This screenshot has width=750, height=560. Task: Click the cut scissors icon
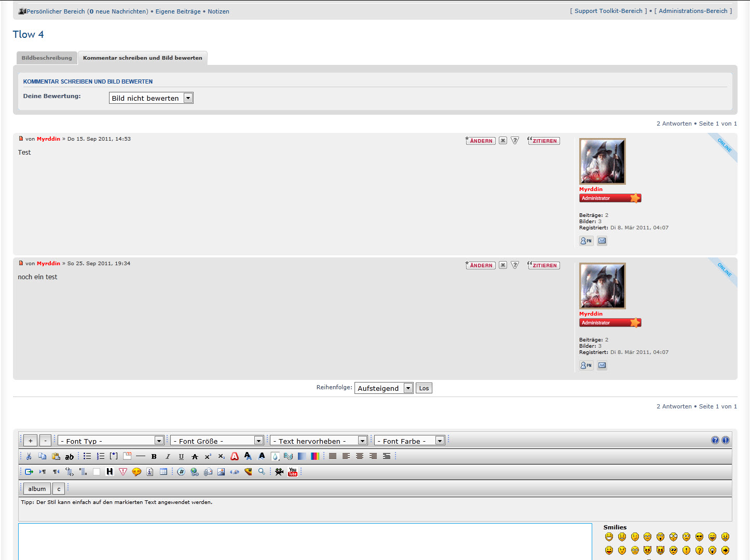(x=29, y=456)
